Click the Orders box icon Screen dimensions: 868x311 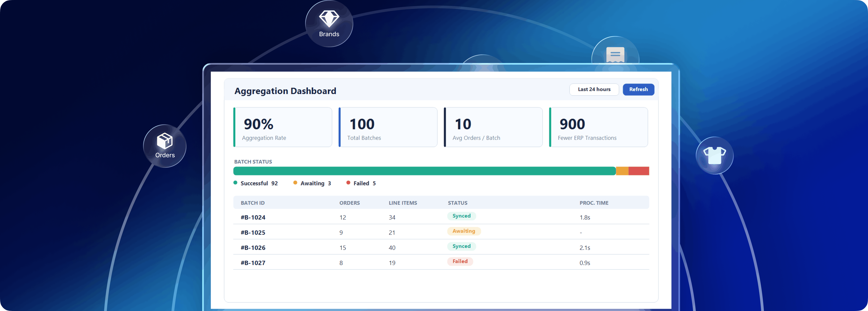click(x=165, y=141)
